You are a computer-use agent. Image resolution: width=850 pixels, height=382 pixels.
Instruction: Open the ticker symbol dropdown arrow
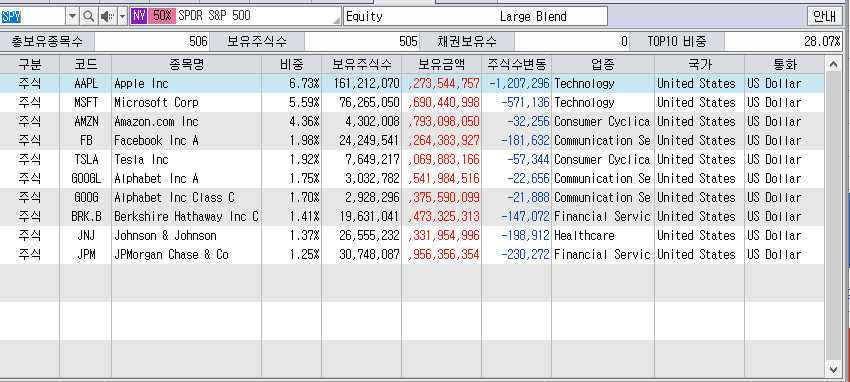(x=73, y=16)
